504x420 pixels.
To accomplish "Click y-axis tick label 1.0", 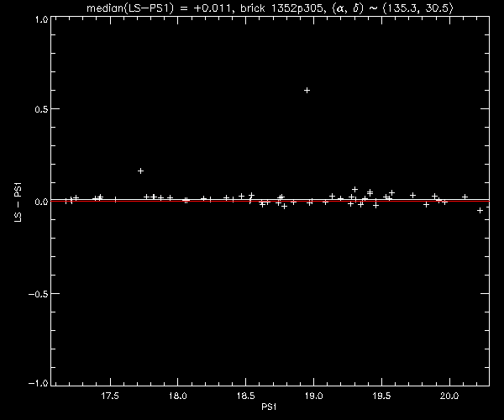I will click(41, 19).
